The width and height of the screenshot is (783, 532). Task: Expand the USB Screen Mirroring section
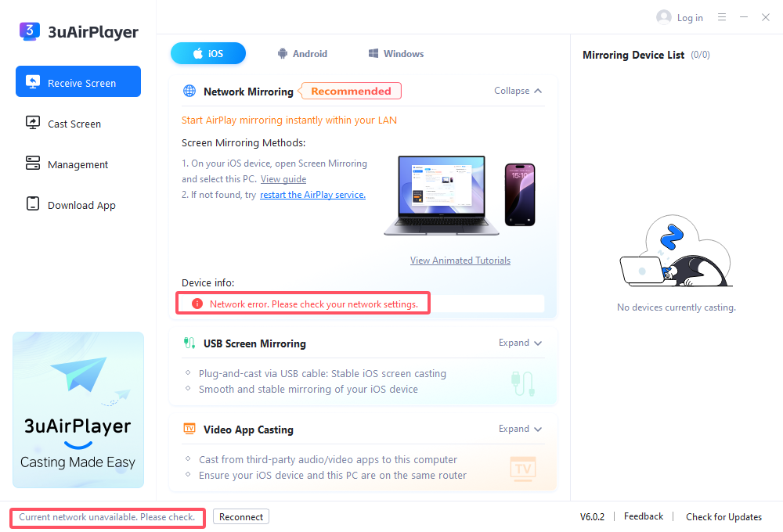[x=521, y=343]
